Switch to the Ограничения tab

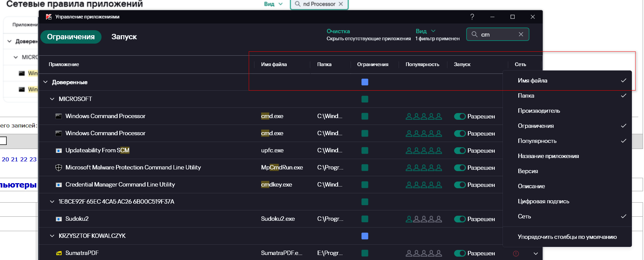click(x=71, y=37)
